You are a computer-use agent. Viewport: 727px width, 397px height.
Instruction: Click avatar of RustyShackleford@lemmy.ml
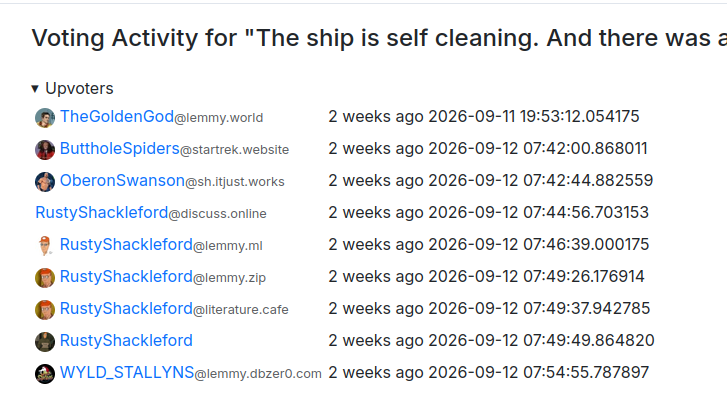pos(45,246)
